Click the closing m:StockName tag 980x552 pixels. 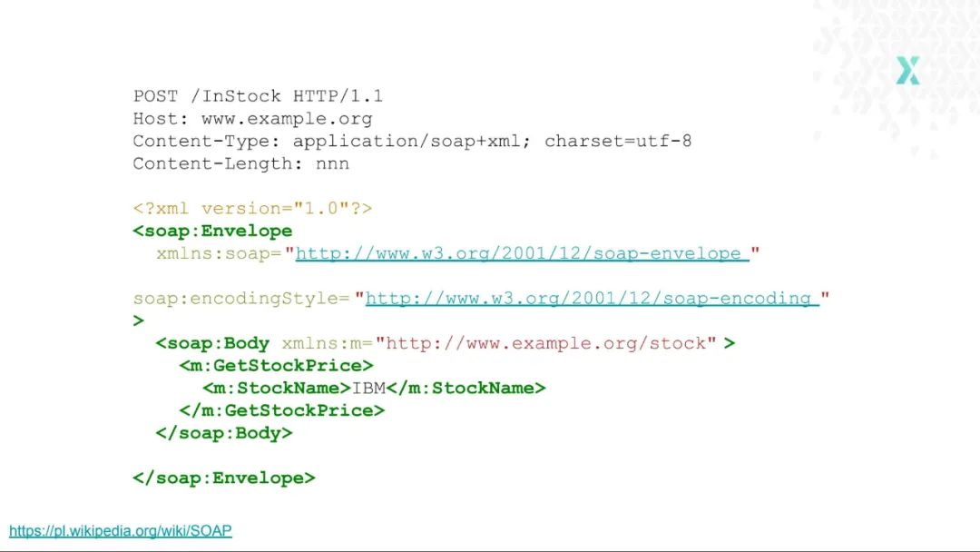pos(465,389)
